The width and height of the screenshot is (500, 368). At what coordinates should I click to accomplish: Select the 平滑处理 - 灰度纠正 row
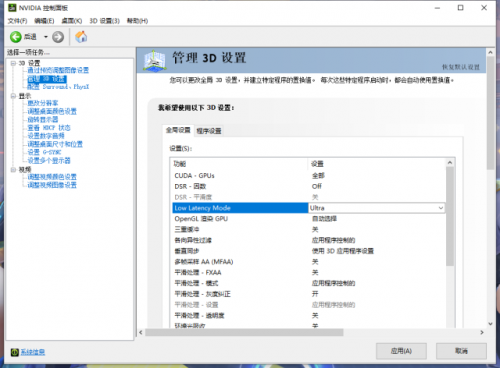(x=309, y=294)
